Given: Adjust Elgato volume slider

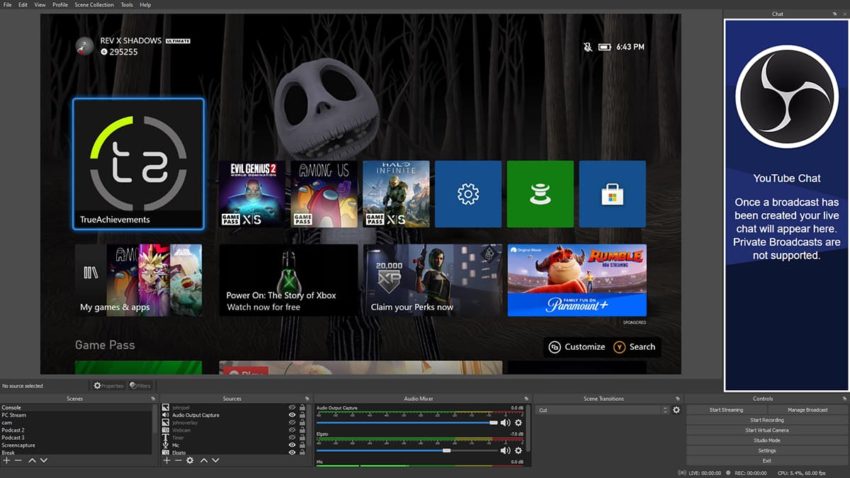Looking at the screenshot, I should tap(407, 450).
